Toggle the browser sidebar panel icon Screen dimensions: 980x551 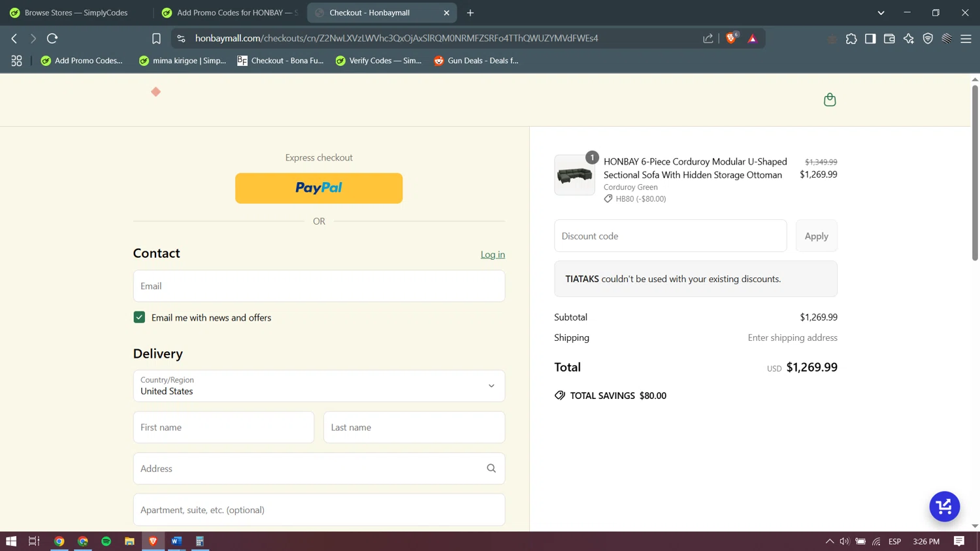pyautogui.click(x=870, y=39)
